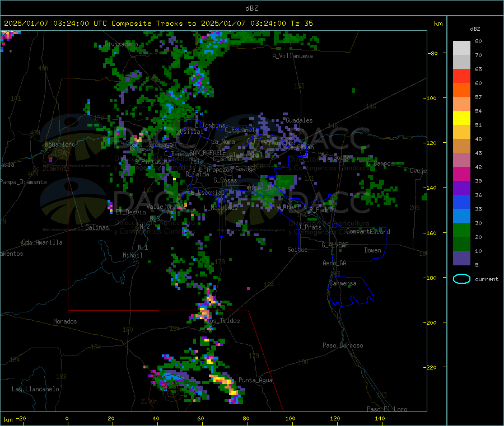Click the 'L_Malvinas' place label
This screenshot has height=426, width=504.
point(221,208)
